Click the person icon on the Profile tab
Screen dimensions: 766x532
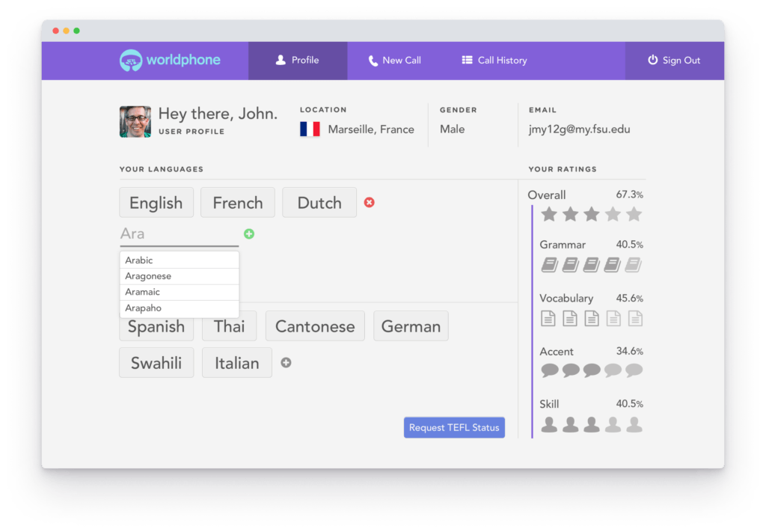280,60
